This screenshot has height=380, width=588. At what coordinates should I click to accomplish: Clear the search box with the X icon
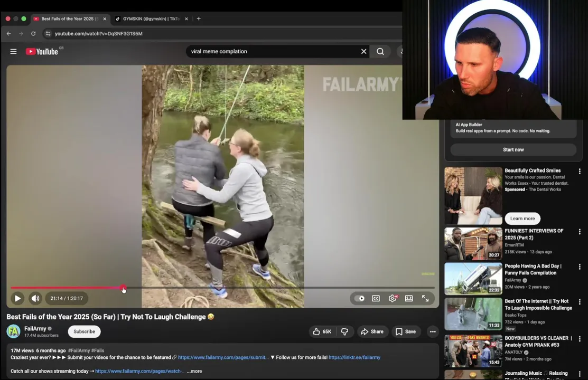363,51
